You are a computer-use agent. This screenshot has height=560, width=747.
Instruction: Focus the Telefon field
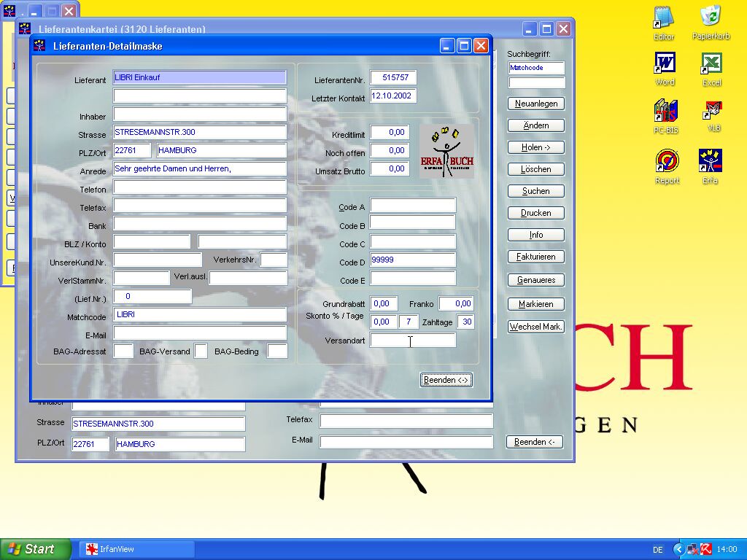[x=200, y=187]
